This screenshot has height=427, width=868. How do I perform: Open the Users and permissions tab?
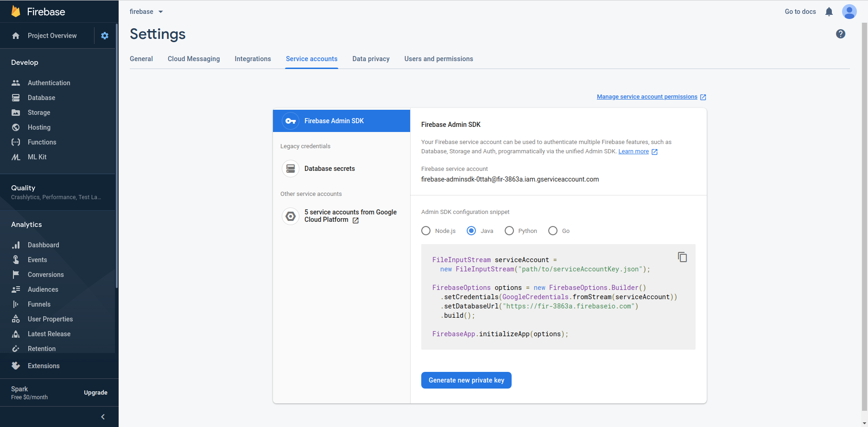pos(438,59)
